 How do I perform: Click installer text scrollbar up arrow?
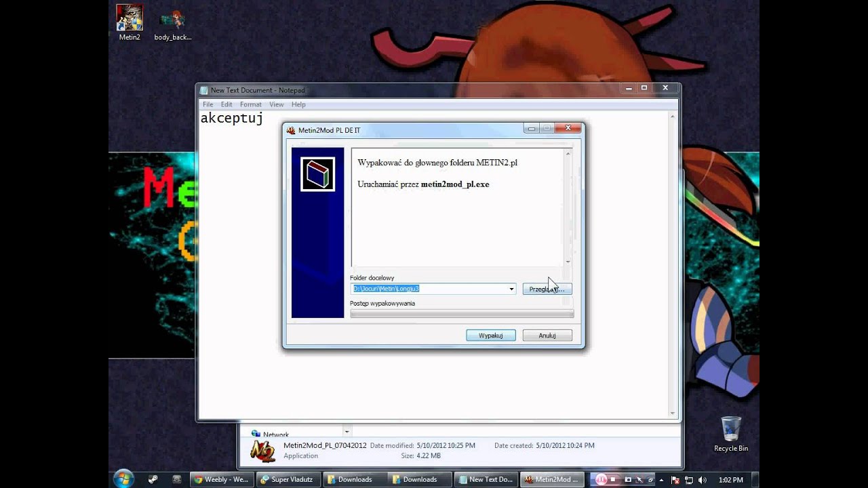coord(568,153)
